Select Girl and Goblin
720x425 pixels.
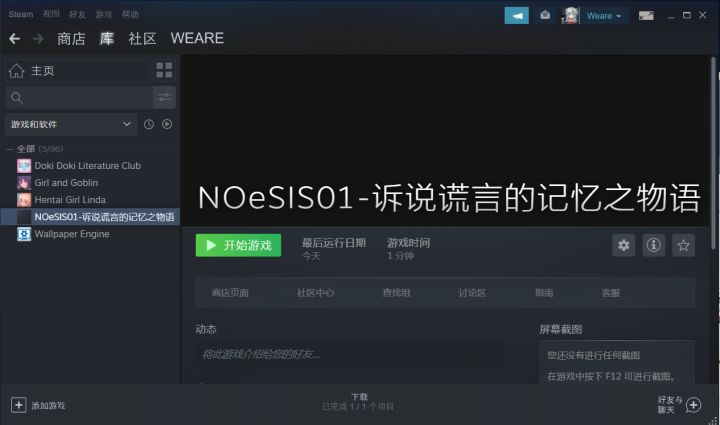66,183
